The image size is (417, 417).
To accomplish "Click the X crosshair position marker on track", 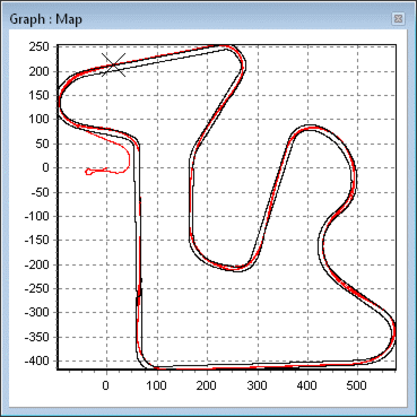I will click(x=114, y=65).
